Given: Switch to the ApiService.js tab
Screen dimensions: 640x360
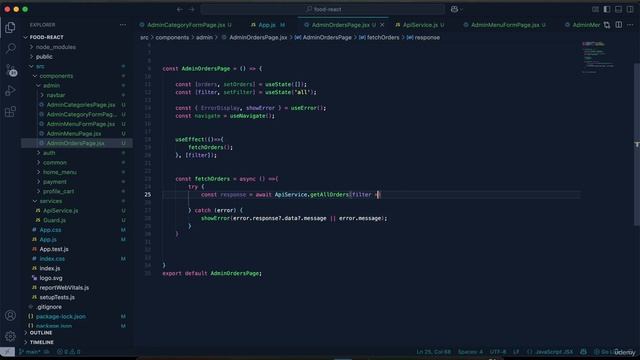Looking at the screenshot, I should click(x=420, y=25).
